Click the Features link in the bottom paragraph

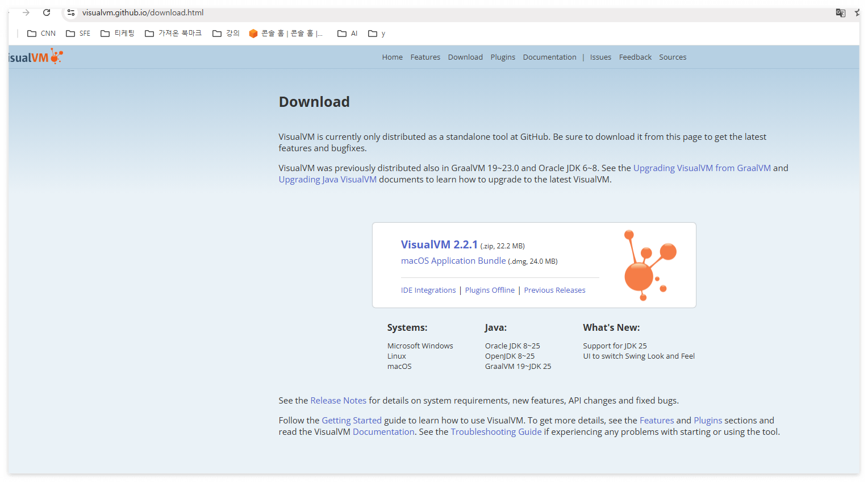click(x=657, y=421)
